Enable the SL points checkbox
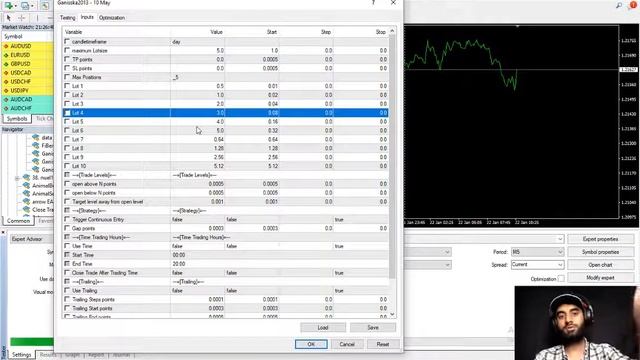The image size is (640, 360). tap(67, 68)
